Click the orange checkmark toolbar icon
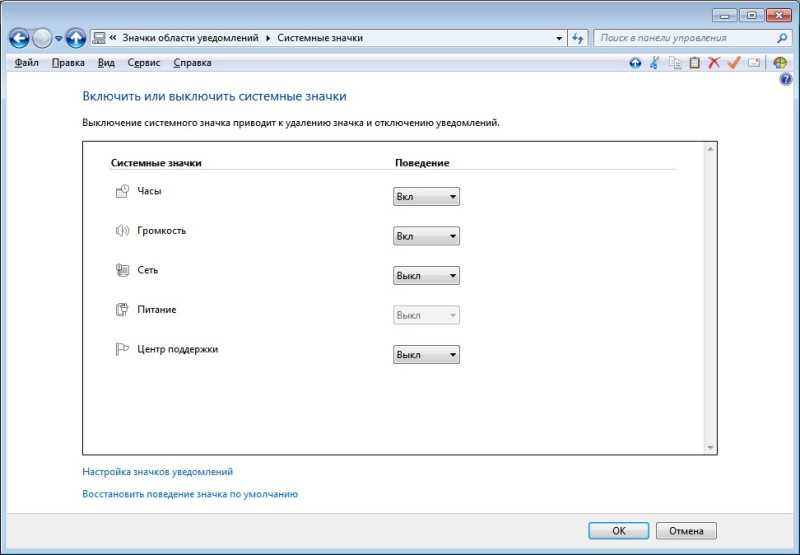The height and width of the screenshot is (555, 800). point(734,63)
